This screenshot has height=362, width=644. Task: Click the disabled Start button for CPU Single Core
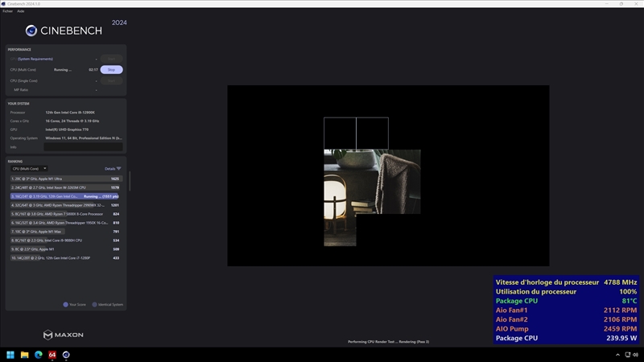coord(111,81)
